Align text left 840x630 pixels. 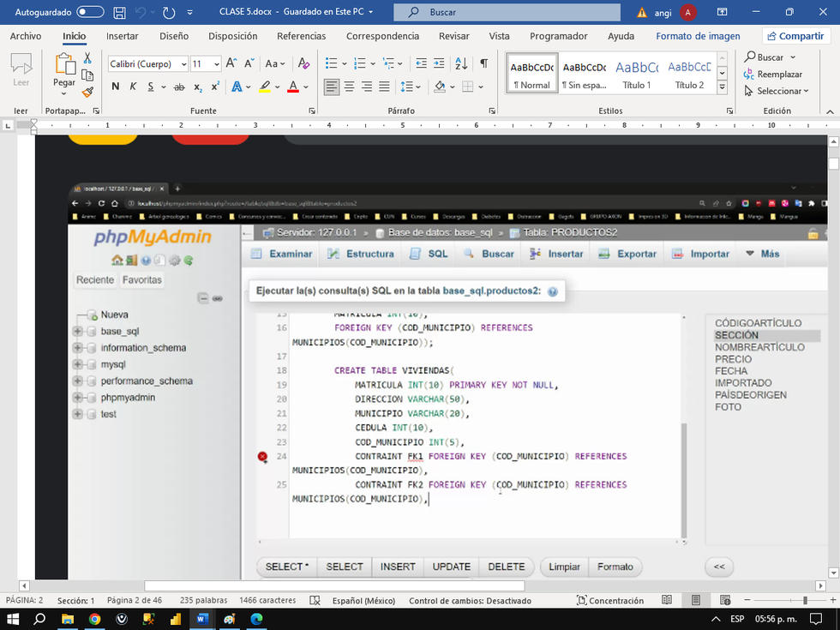332,87
